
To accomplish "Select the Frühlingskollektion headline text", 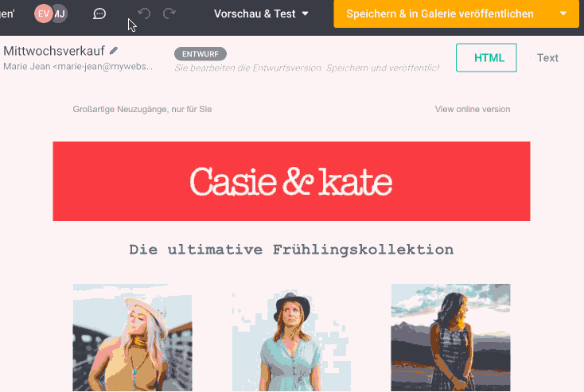I will (x=291, y=250).
